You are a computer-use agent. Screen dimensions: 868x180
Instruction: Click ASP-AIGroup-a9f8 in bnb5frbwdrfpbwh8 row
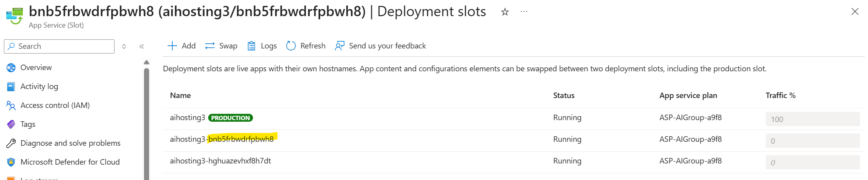pos(691,139)
